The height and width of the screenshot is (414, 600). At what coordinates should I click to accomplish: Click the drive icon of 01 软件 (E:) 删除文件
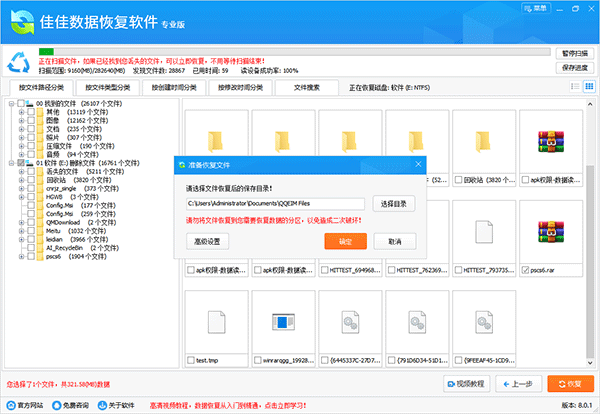pyautogui.click(x=29, y=163)
